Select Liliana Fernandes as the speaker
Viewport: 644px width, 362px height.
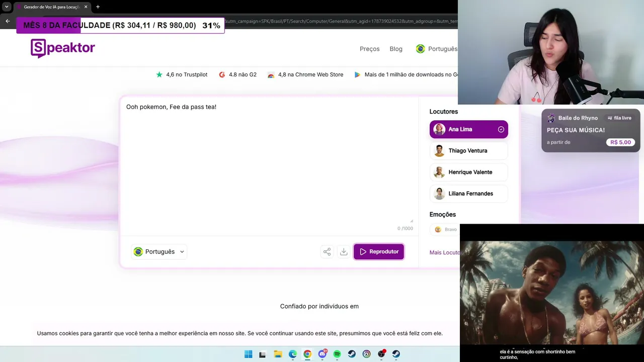(x=469, y=194)
